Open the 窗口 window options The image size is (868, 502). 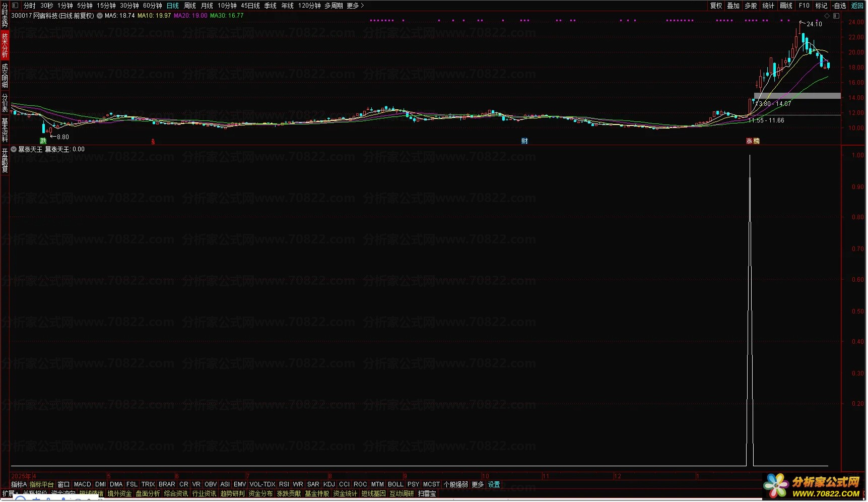63,484
